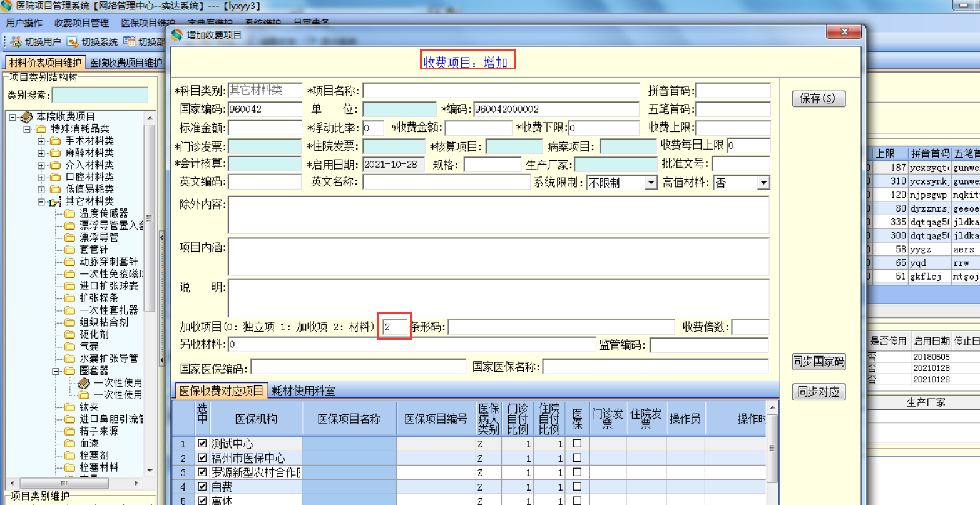Collapse the 本院收费项目 root node
The height and width of the screenshot is (505, 980).
point(13,117)
